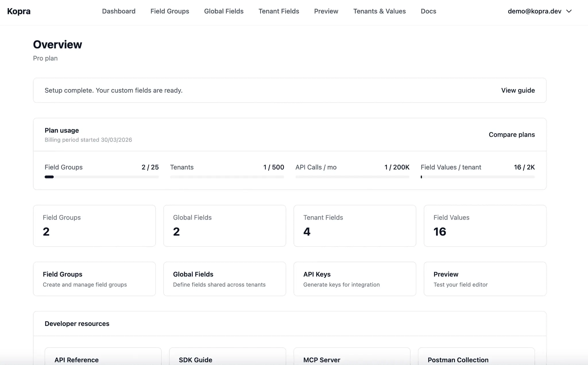Click the 'API Calls / mo' label
This screenshot has height=365, width=588.
point(316,167)
